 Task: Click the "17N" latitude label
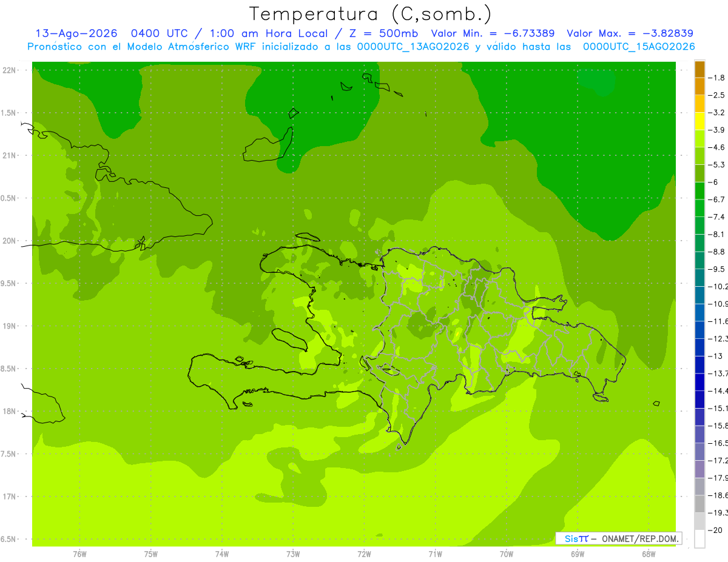point(10,497)
